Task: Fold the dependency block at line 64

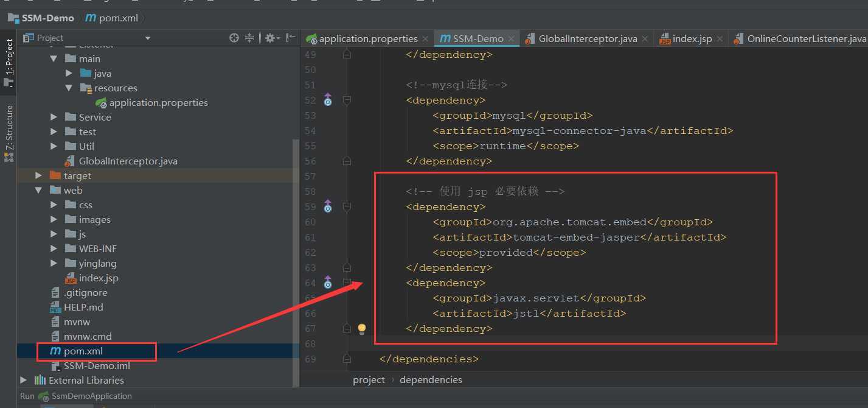Action: coord(347,283)
